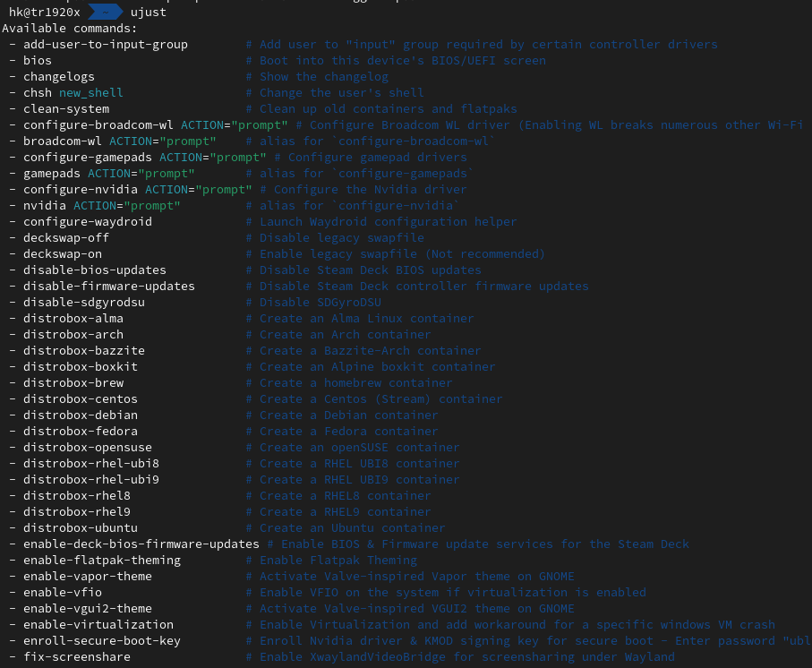The width and height of the screenshot is (812, 668).
Task: Click the typed 'ujust' command
Action: coord(149,12)
